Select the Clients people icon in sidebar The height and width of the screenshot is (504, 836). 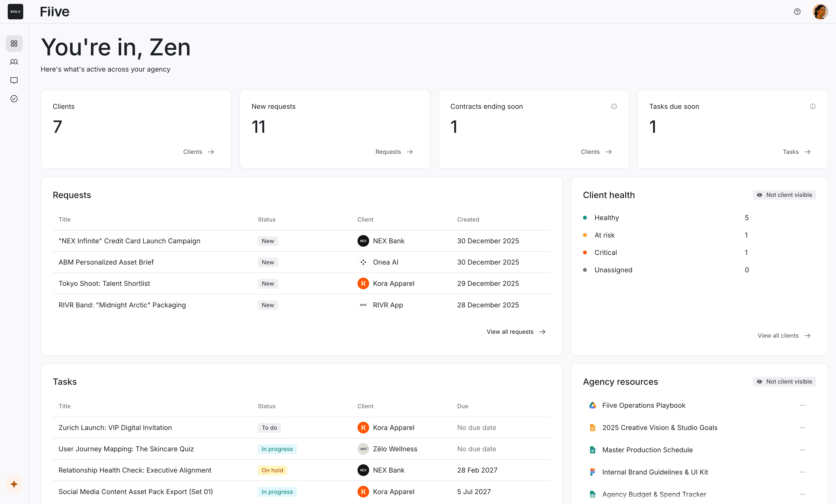click(14, 62)
